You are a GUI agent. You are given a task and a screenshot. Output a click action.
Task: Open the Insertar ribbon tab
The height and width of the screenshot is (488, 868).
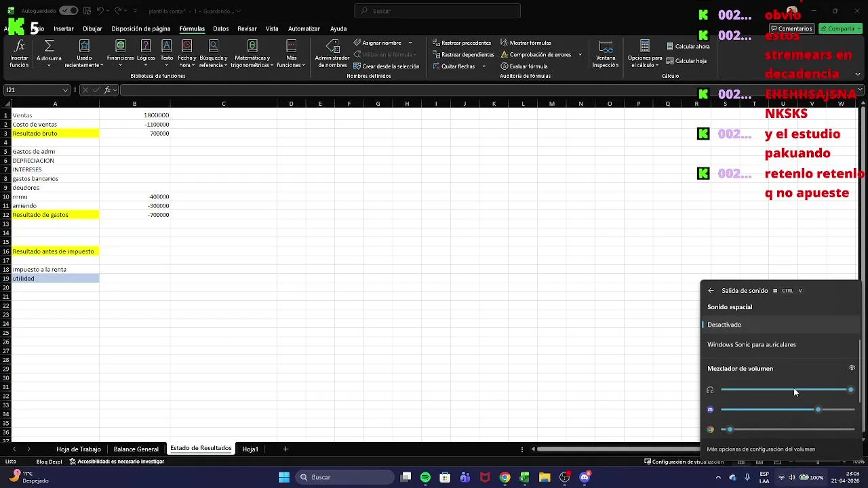(64, 28)
